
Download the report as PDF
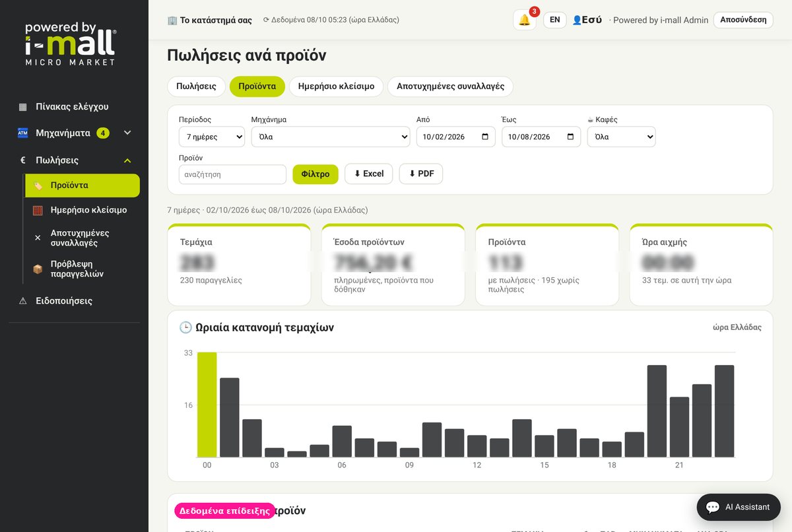(421, 174)
